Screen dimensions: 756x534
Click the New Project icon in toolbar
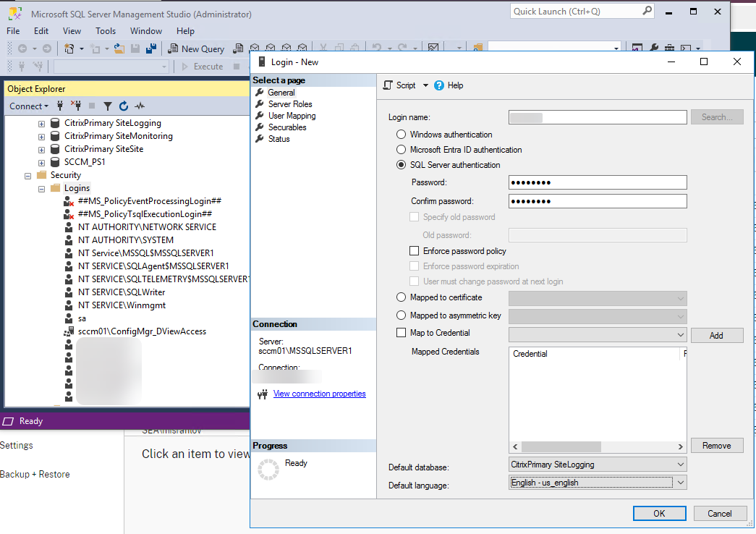click(x=69, y=48)
